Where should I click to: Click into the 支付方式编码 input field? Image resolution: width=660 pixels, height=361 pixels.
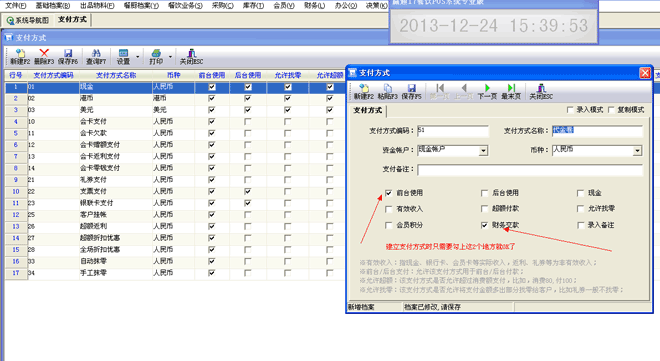[x=453, y=131]
